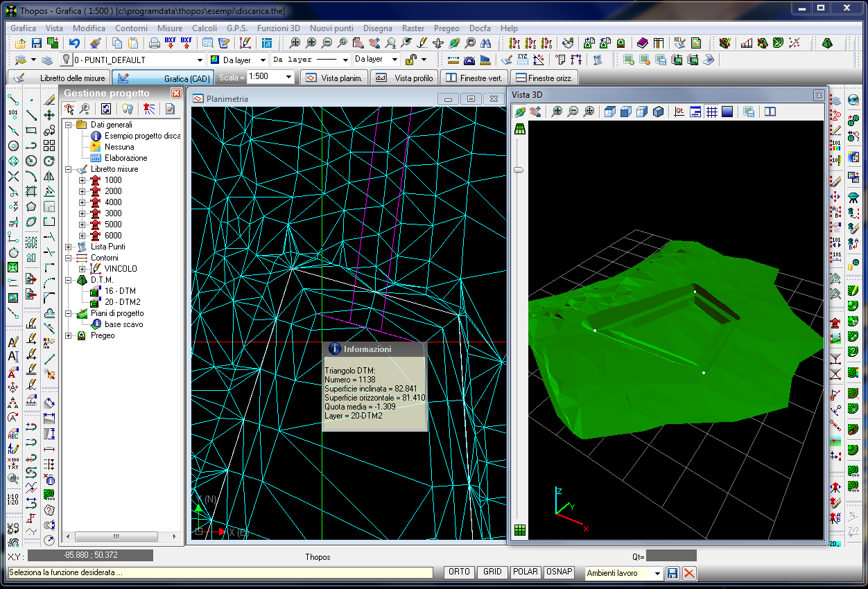Switch to Libretto delle misure tab
This screenshot has width=868, height=589.
pyautogui.click(x=58, y=78)
